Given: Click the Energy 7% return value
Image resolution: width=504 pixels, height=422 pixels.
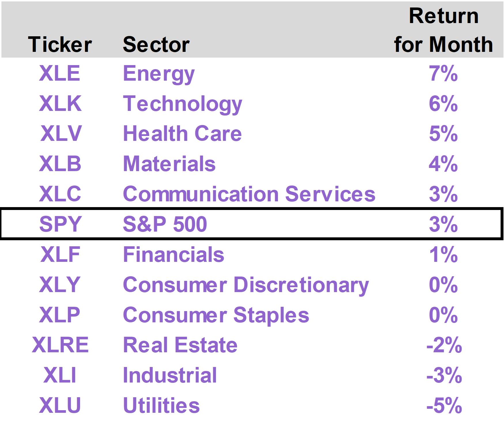Looking at the screenshot, I should 443,73.
